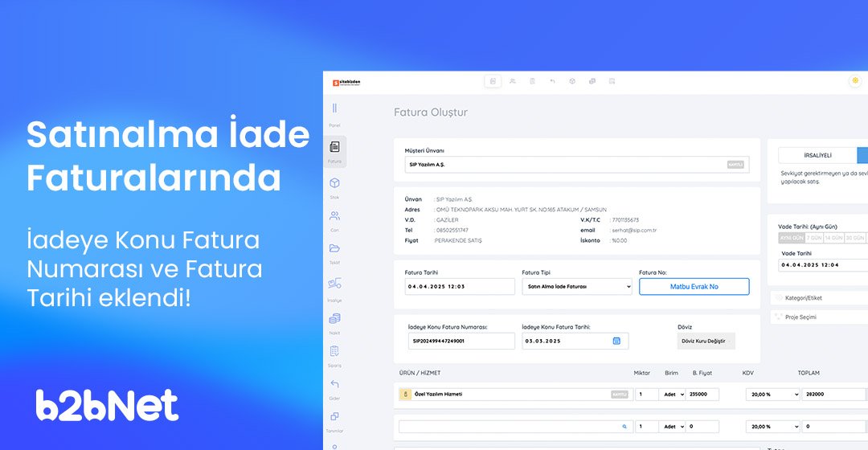The width and height of the screenshot is (868, 450).
Task: Open the Teklif folder icon in sidebar
Action: click(x=334, y=248)
